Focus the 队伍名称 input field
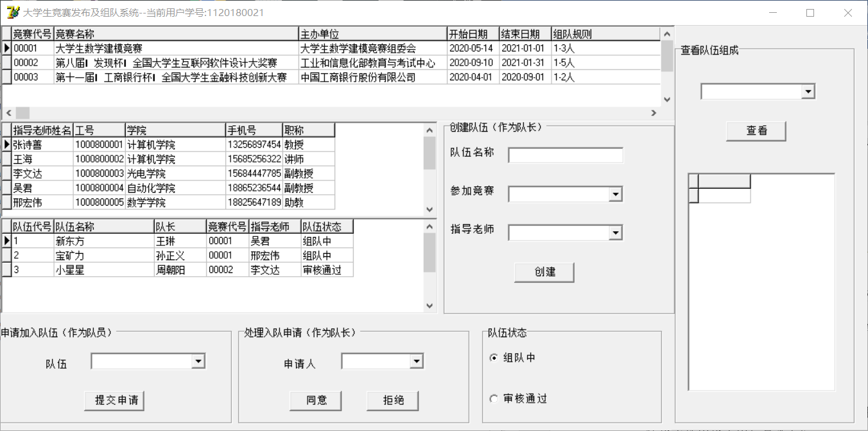868x431 pixels. point(566,155)
